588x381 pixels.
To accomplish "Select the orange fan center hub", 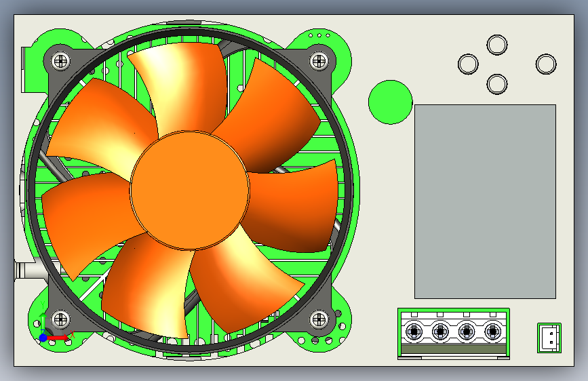I will pos(189,190).
